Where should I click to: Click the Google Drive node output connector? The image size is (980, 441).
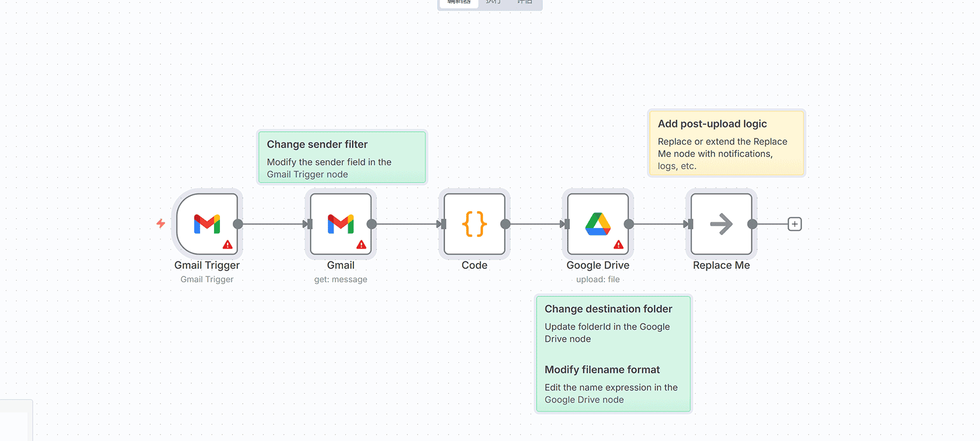click(629, 224)
